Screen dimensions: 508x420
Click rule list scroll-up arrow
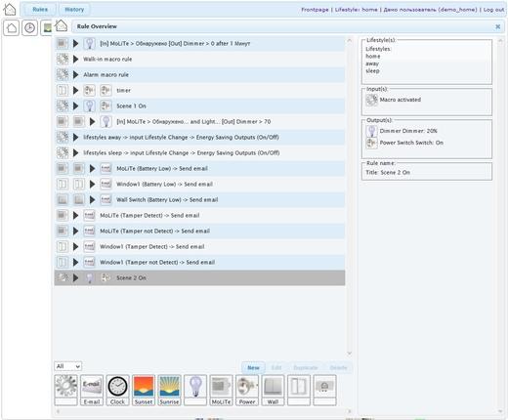350,40
